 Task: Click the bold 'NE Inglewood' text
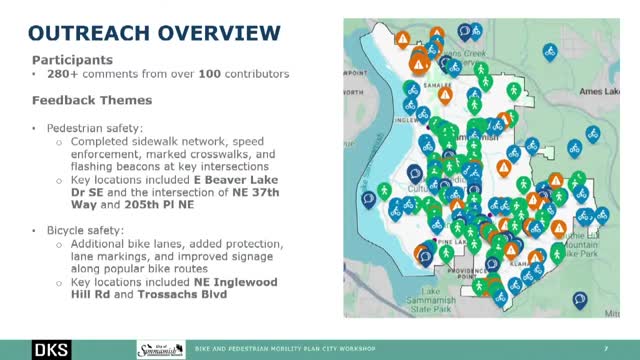236,282
